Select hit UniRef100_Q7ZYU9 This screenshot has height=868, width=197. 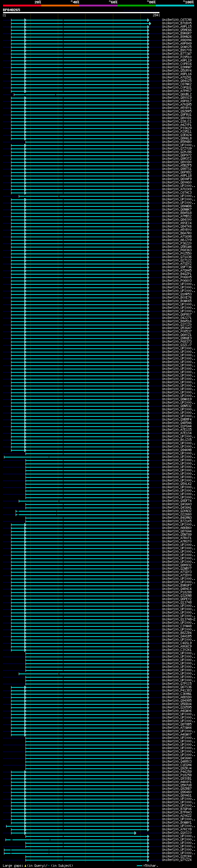(177, 149)
